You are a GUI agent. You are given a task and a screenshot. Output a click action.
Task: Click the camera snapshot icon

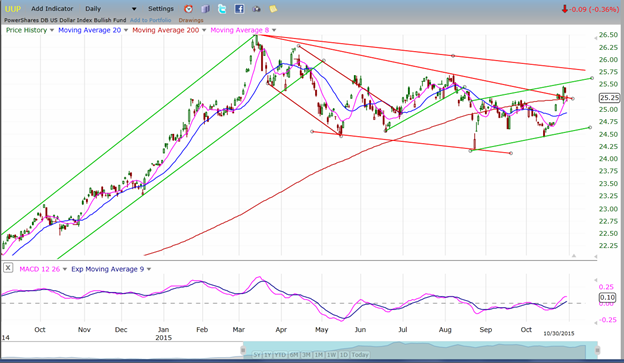click(x=256, y=9)
